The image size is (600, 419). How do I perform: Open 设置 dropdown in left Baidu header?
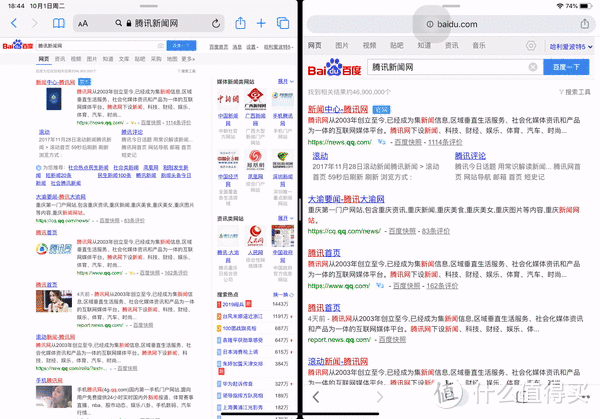[252, 47]
